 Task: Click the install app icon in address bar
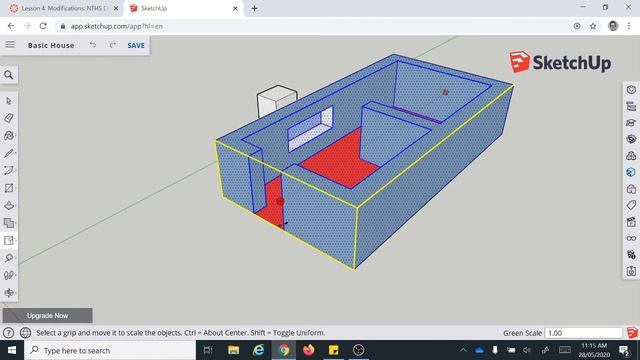577,26
